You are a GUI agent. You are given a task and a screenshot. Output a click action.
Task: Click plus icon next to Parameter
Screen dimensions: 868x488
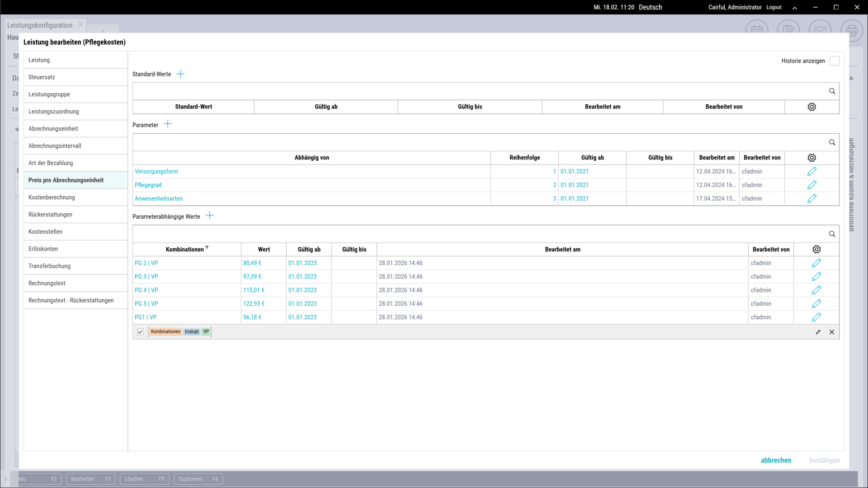pos(168,124)
